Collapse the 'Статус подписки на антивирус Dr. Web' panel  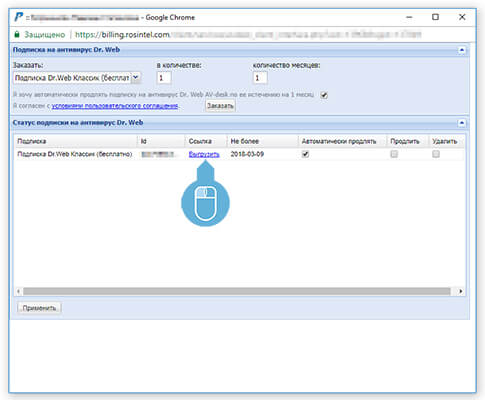tap(462, 123)
